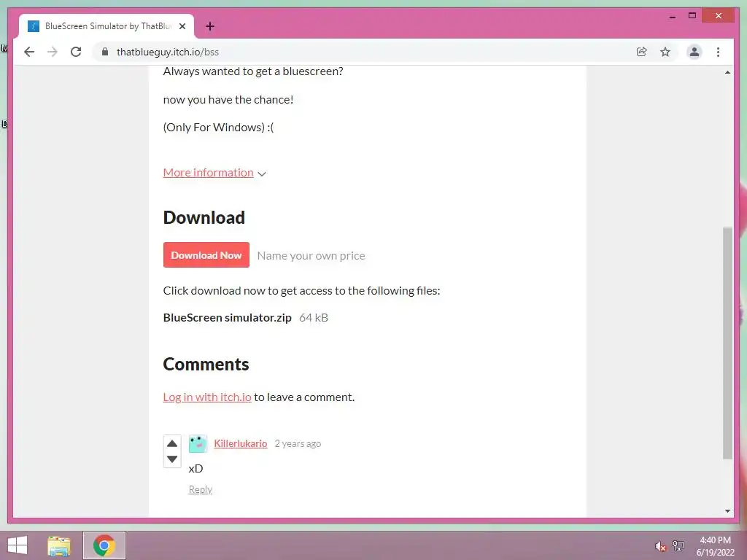Open the taskbar clock and date
The width and height of the screenshot is (747, 560).
coord(715,546)
